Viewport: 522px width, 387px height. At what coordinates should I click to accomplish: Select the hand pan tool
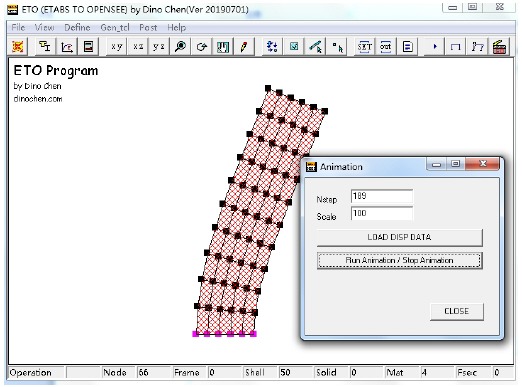[x=223, y=47]
